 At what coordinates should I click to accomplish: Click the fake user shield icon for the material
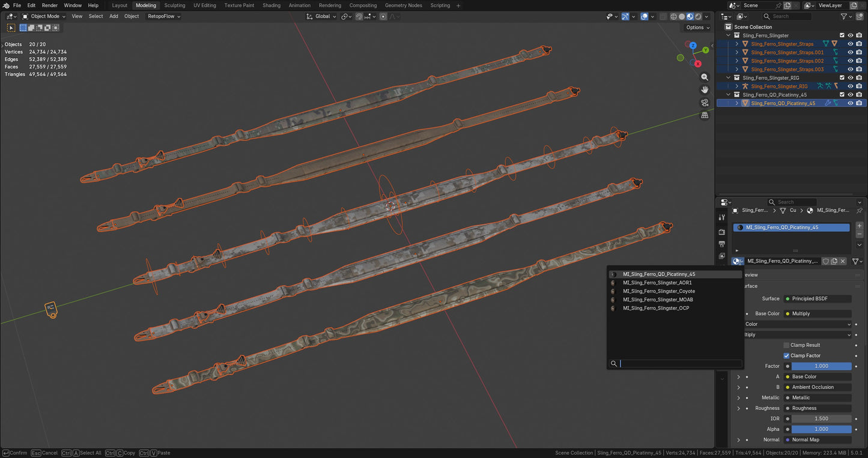(826, 261)
